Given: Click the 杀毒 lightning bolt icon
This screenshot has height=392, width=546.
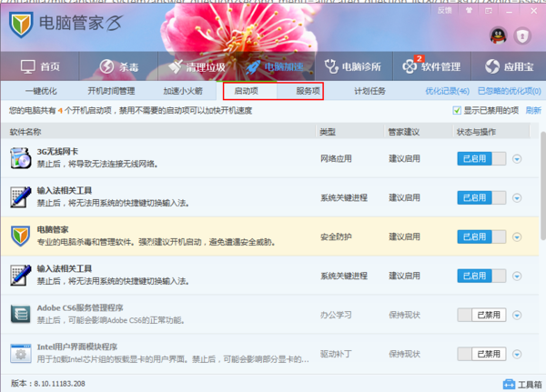Looking at the screenshot, I should (106, 66).
